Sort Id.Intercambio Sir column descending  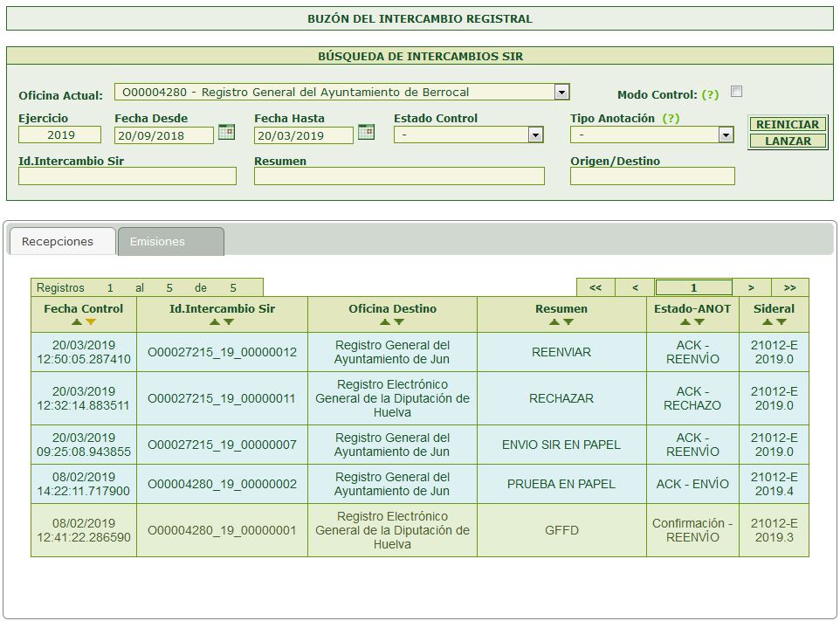(229, 322)
